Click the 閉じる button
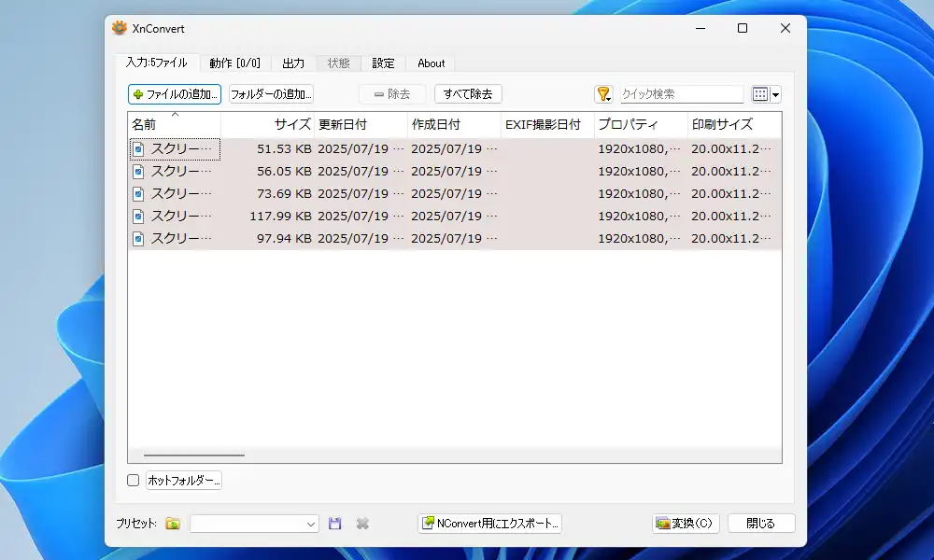934x560 pixels. pos(760,523)
